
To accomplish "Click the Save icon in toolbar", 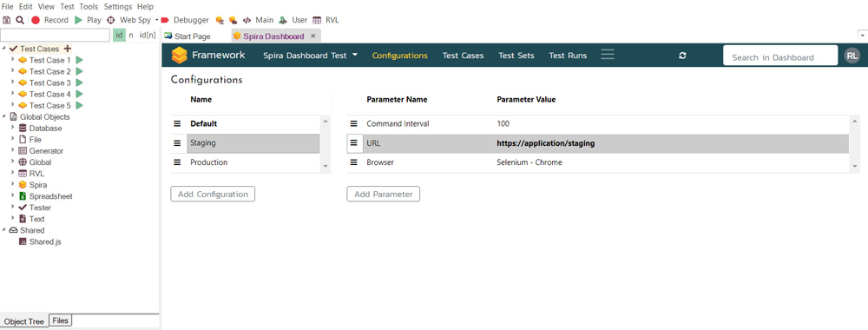I will click(7, 20).
